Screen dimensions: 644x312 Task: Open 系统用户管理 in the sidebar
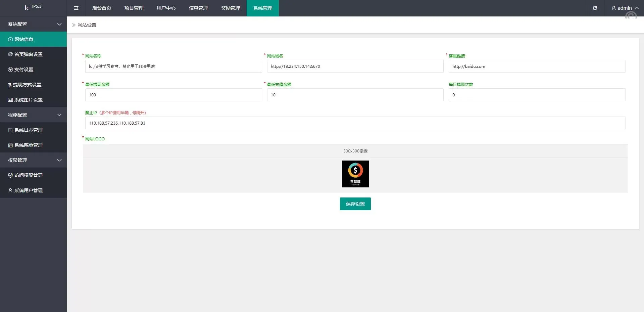(28, 190)
